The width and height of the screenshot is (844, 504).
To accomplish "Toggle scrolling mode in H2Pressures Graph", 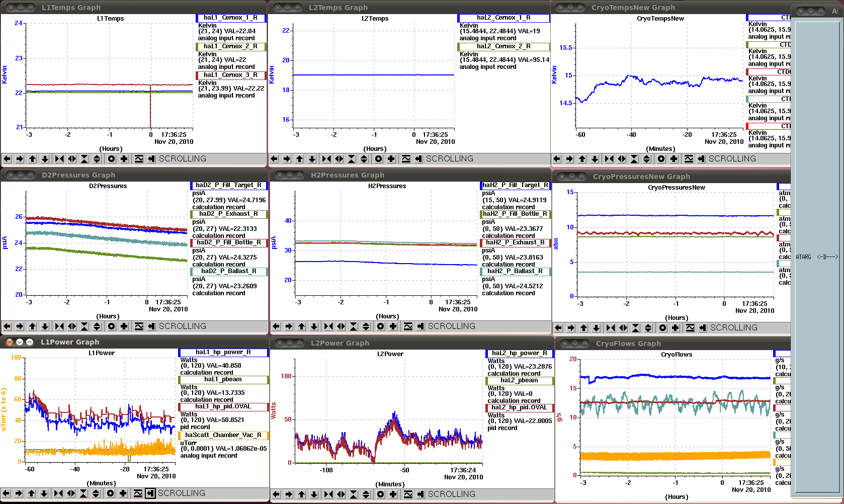I will coord(420,326).
